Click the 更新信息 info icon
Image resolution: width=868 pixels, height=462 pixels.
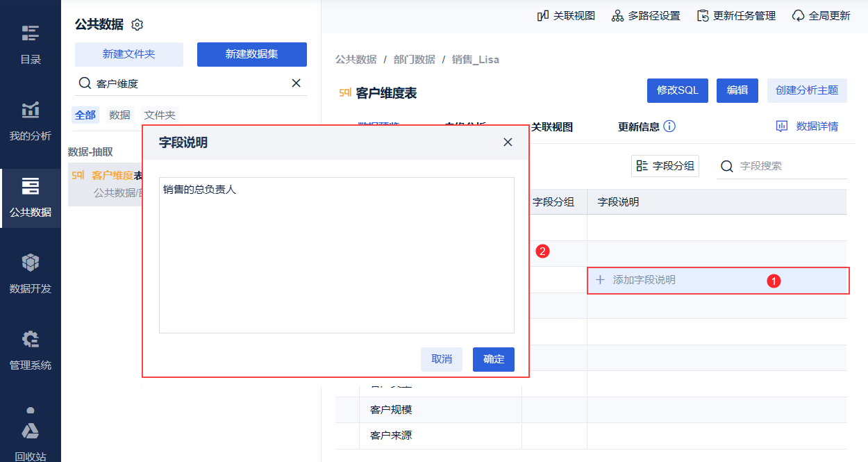tap(669, 126)
